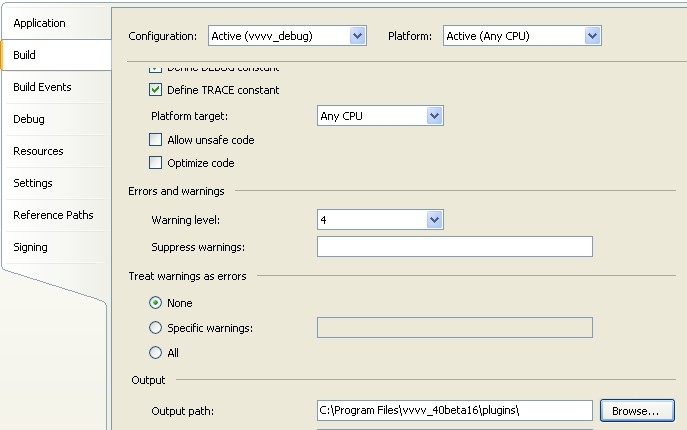The height and width of the screenshot is (430, 687).
Task: Click the Treat warnings as errors heading
Action: [187, 276]
